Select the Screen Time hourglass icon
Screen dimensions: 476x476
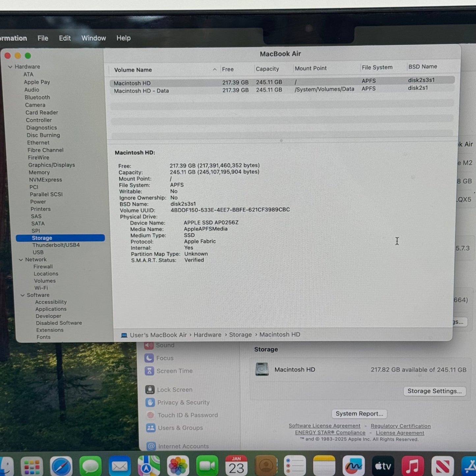tap(149, 371)
